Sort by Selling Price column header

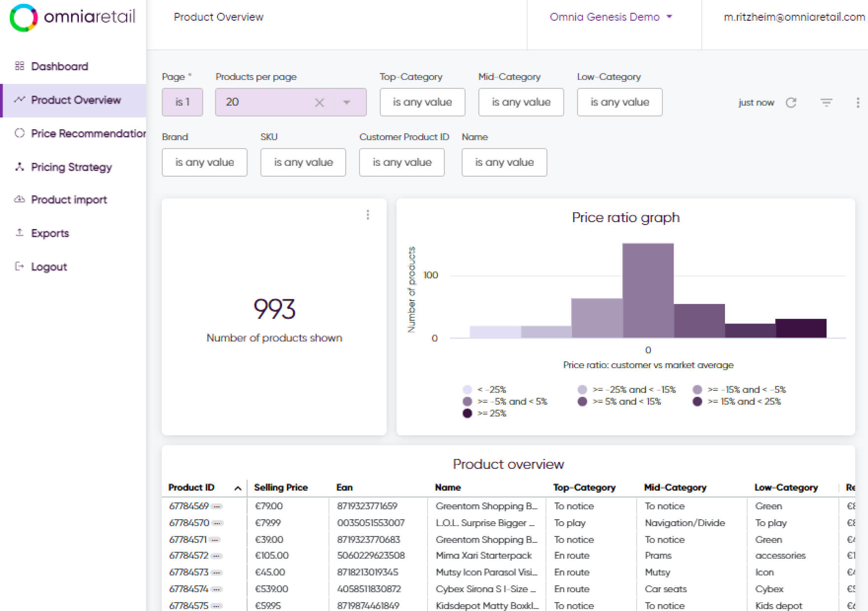[281, 488]
